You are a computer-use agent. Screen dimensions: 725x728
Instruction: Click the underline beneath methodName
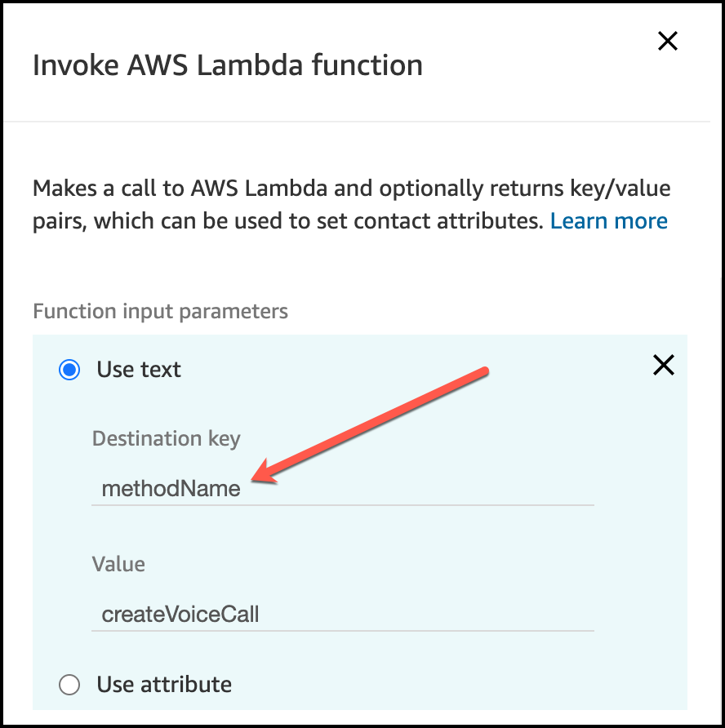[x=342, y=504]
